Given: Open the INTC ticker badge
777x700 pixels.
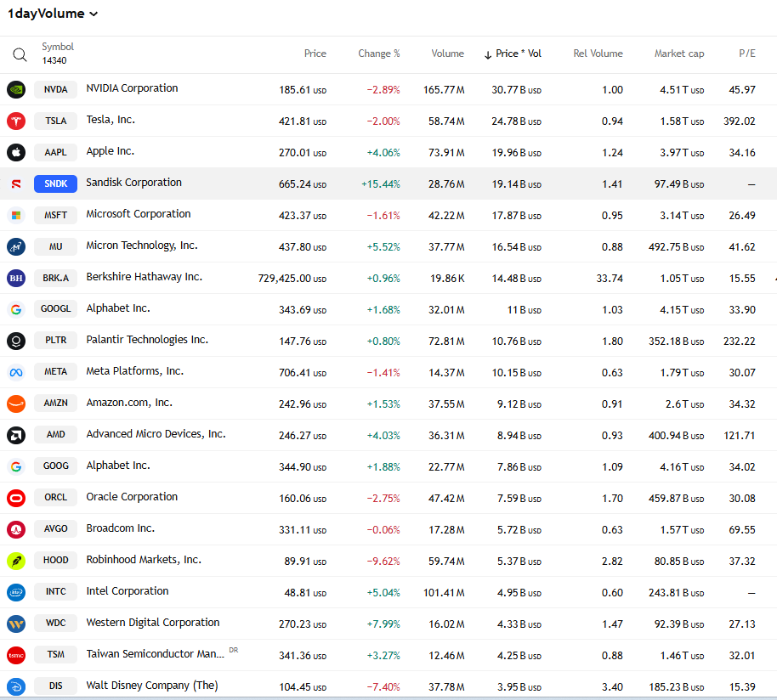Looking at the screenshot, I should pyautogui.click(x=55, y=591).
